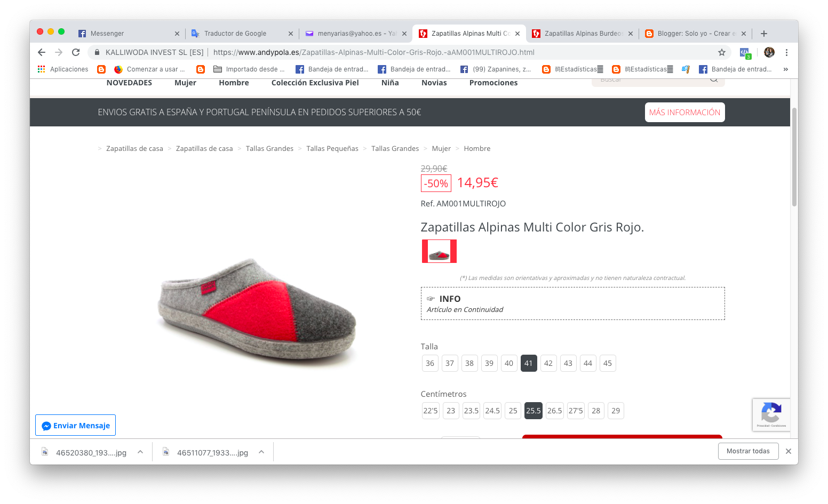Show hidden bookmarks with the chevron
This screenshot has height=504, width=828.
click(785, 69)
